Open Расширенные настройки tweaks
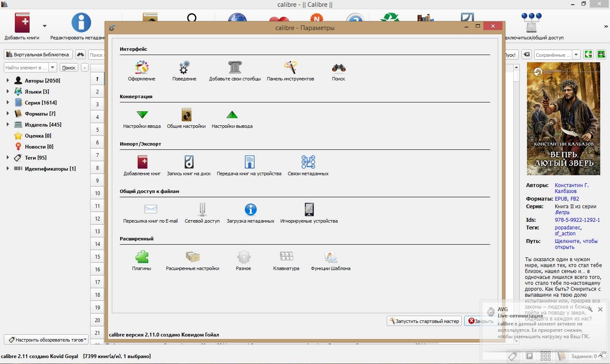The image size is (610, 364). pyautogui.click(x=193, y=260)
